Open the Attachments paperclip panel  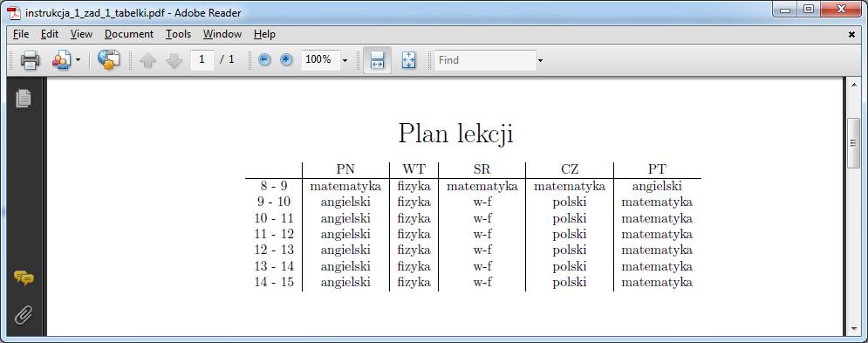tap(24, 315)
